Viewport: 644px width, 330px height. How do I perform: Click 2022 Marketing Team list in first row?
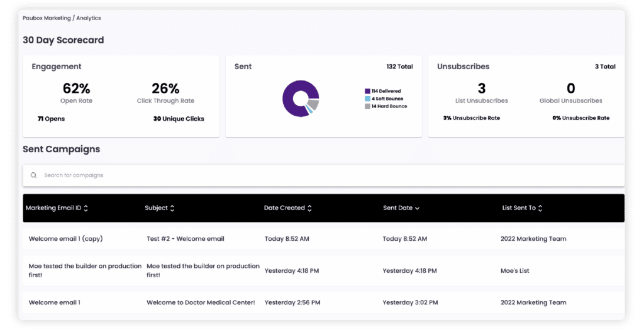(x=533, y=239)
